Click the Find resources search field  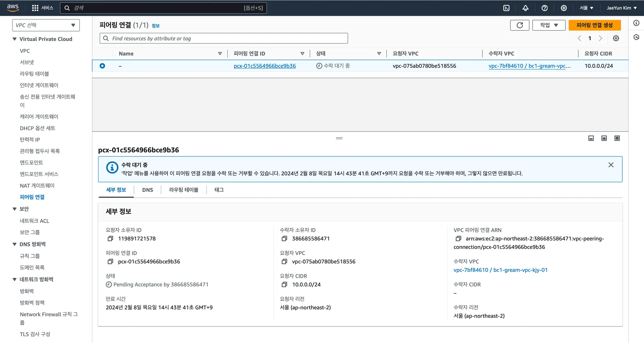click(224, 38)
